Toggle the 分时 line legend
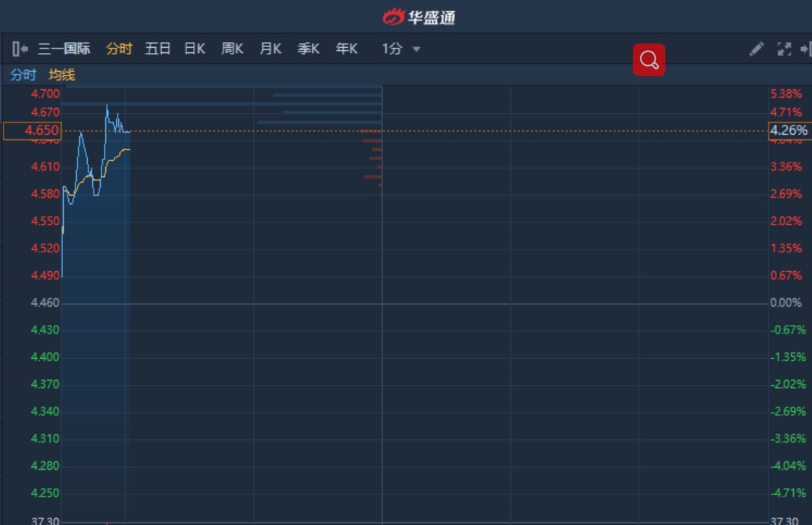The image size is (812, 525). (x=22, y=75)
